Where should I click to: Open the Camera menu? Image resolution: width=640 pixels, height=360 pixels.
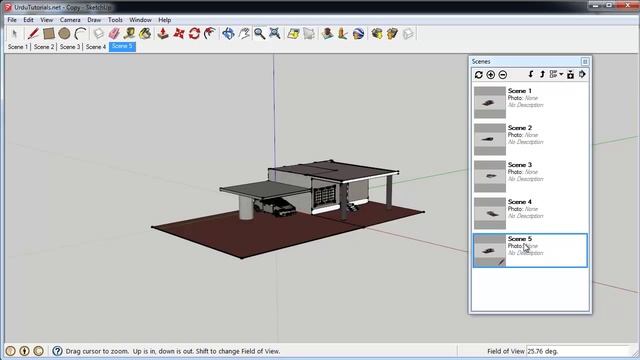click(70, 20)
